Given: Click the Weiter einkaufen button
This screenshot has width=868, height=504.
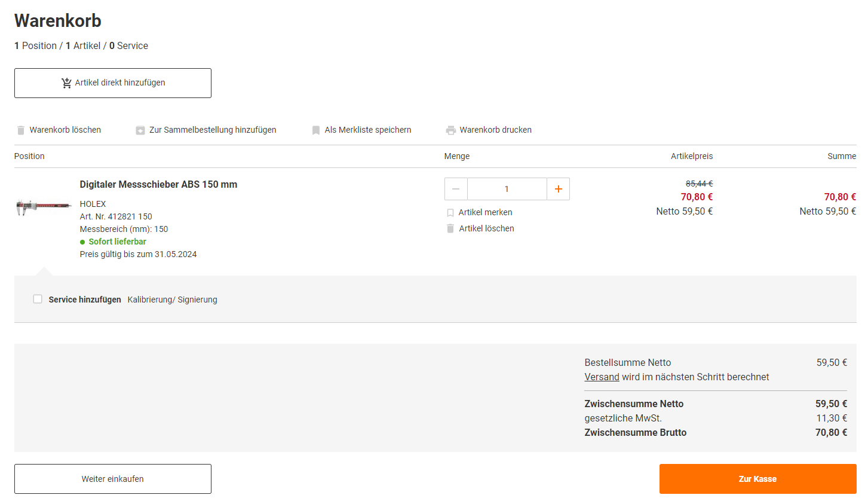Looking at the screenshot, I should pos(113,479).
